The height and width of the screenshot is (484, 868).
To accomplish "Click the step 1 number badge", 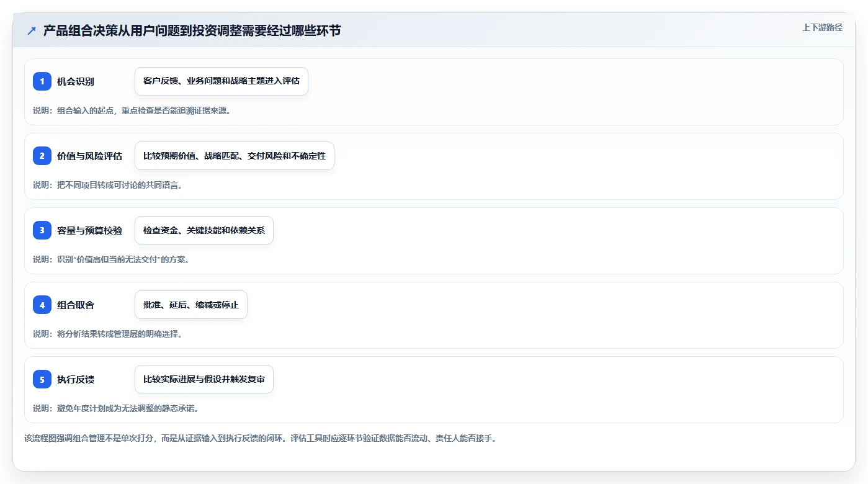I will click(42, 81).
